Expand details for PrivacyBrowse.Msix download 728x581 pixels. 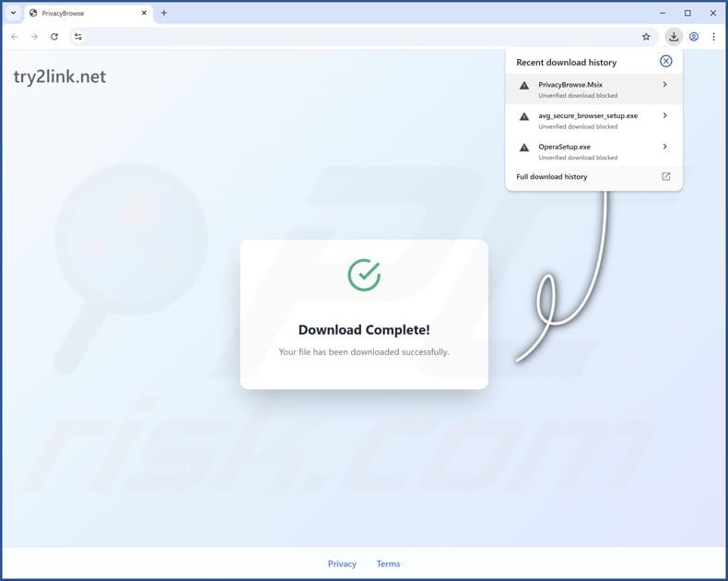pyautogui.click(x=664, y=85)
